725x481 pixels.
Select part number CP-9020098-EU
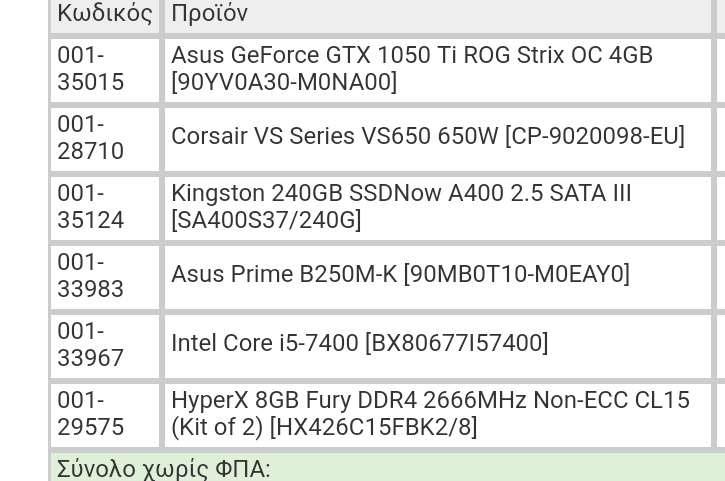click(595, 136)
